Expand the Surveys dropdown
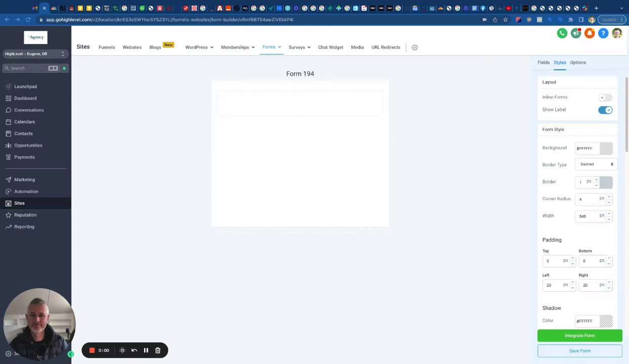 [x=299, y=48]
